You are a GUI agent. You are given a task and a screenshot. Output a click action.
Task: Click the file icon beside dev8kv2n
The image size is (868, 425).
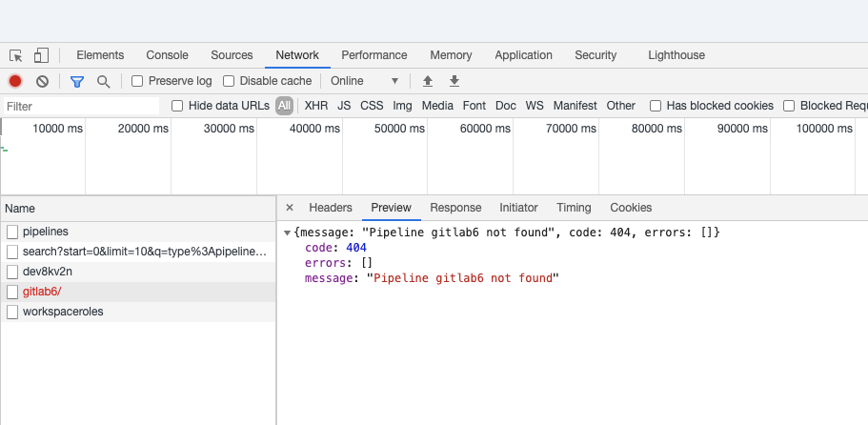click(12, 272)
